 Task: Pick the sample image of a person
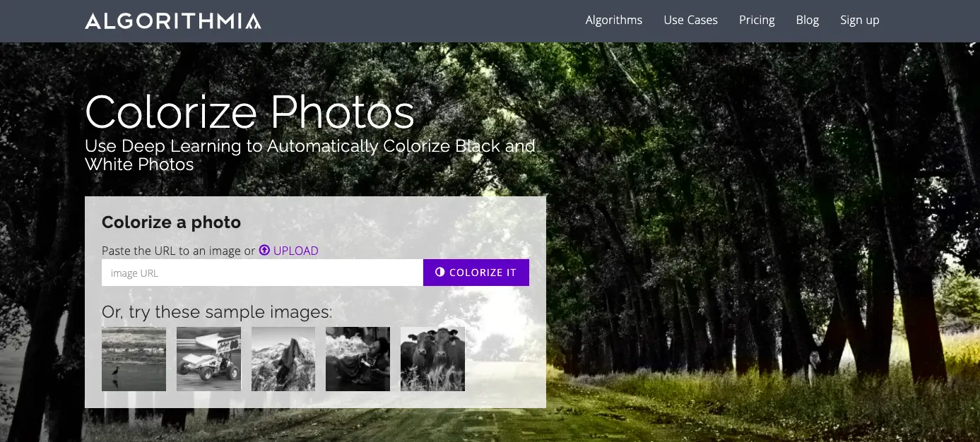(358, 359)
